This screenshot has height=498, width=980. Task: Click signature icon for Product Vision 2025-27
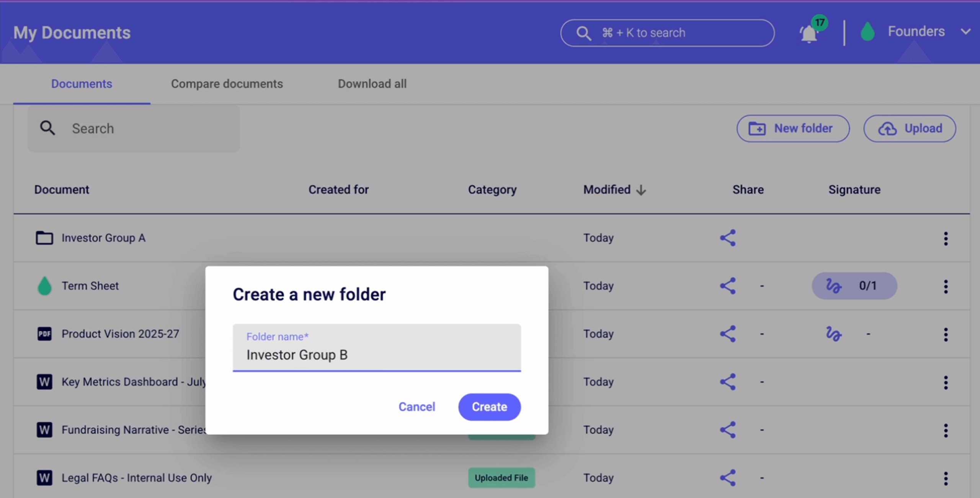(833, 334)
